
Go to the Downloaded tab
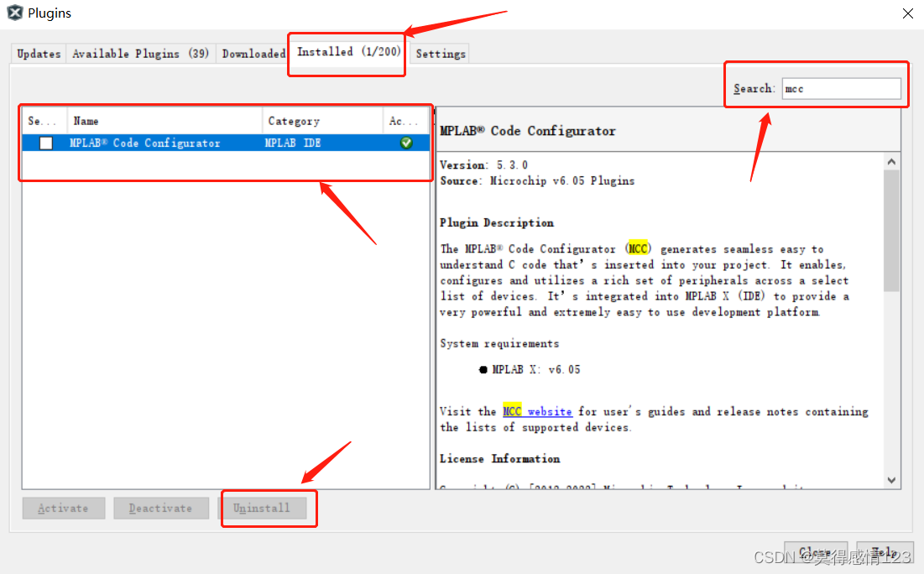pos(253,53)
